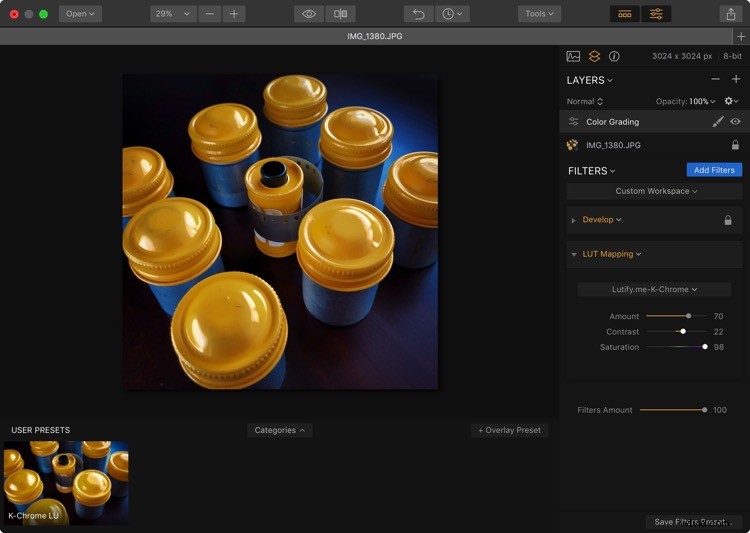The width and height of the screenshot is (750, 533).
Task: Select the Color Grading layer
Action: (654, 122)
